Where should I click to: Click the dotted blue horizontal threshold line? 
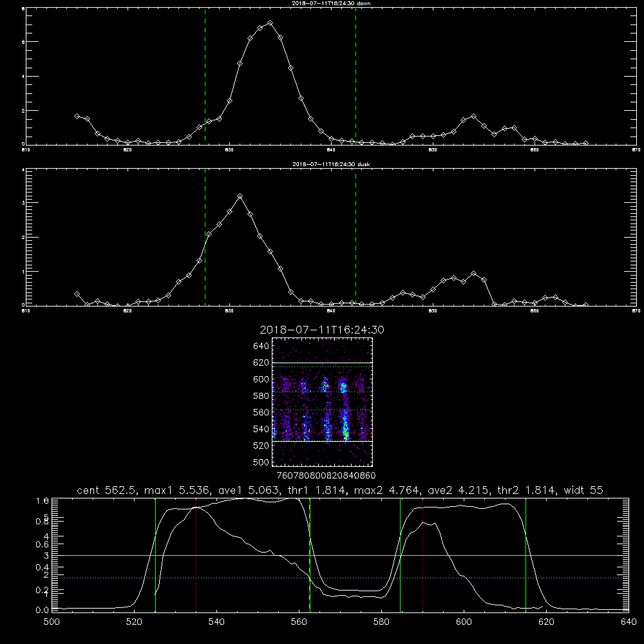tap(340, 578)
